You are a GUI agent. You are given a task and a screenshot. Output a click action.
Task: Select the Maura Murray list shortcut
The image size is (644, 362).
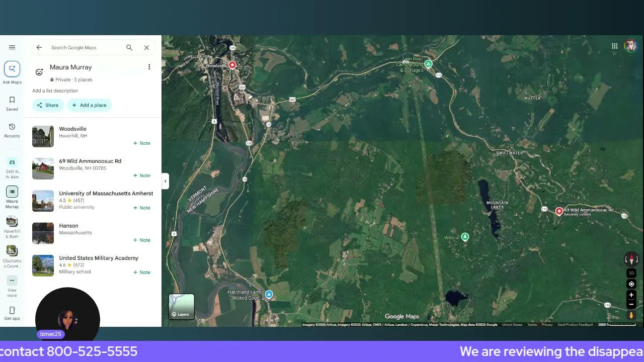click(12, 198)
